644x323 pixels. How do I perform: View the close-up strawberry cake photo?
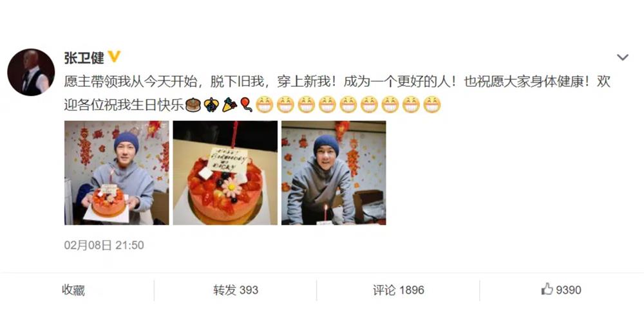tap(225, 173)
